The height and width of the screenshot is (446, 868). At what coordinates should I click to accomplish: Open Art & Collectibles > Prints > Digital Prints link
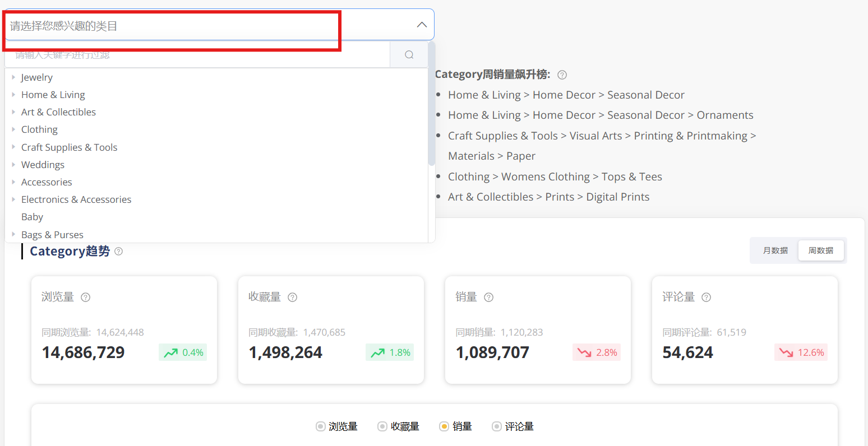click(548, 197)
